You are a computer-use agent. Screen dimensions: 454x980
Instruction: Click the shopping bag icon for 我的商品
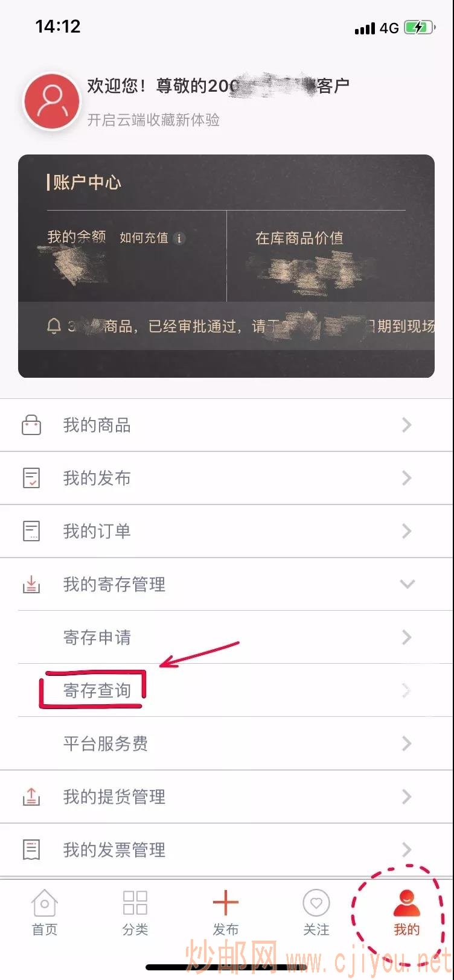point(31,425)
